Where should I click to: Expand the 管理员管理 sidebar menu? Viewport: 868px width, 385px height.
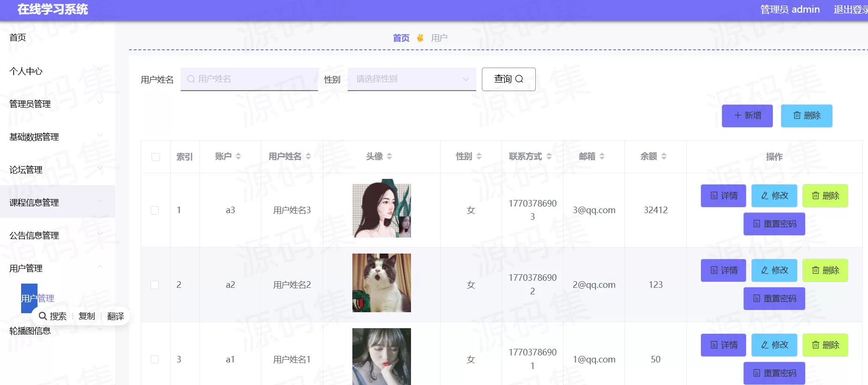57,104
